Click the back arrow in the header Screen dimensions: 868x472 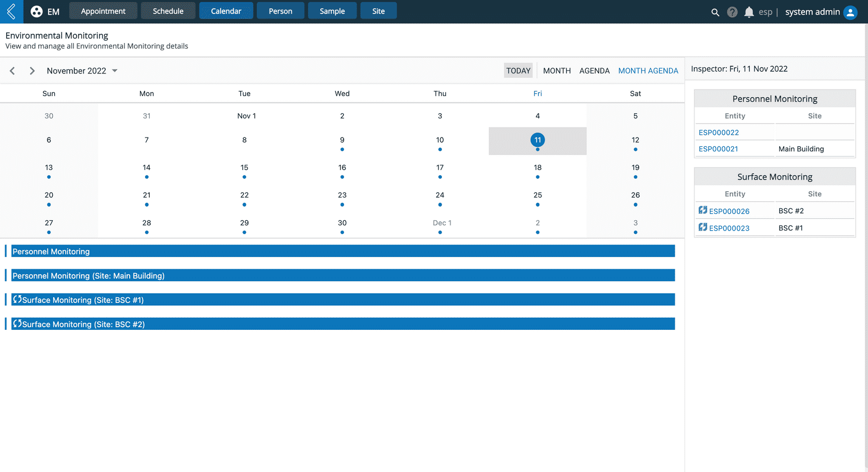point(11,11)
